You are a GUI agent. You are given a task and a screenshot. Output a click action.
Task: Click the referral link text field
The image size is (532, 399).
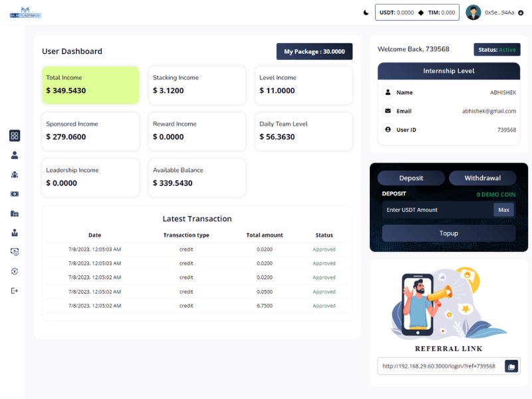pyautogui.click(x=440, y=366)
